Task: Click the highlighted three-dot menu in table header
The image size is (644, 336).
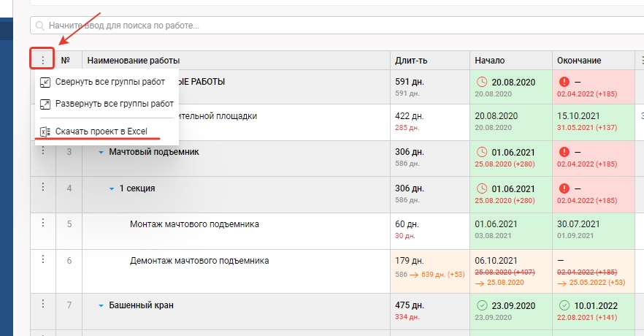Action: tap(42, 60)
